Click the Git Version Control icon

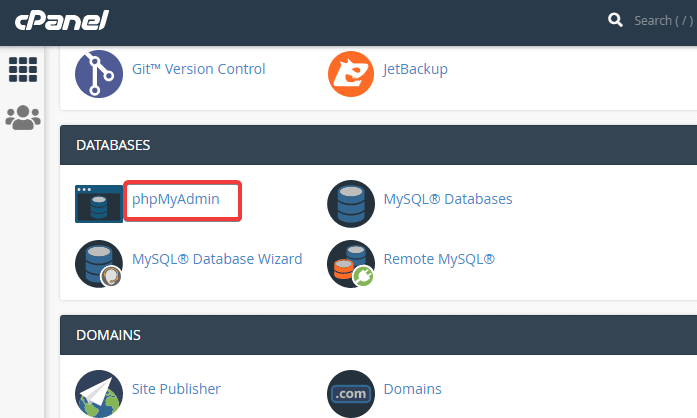point(99,74)
